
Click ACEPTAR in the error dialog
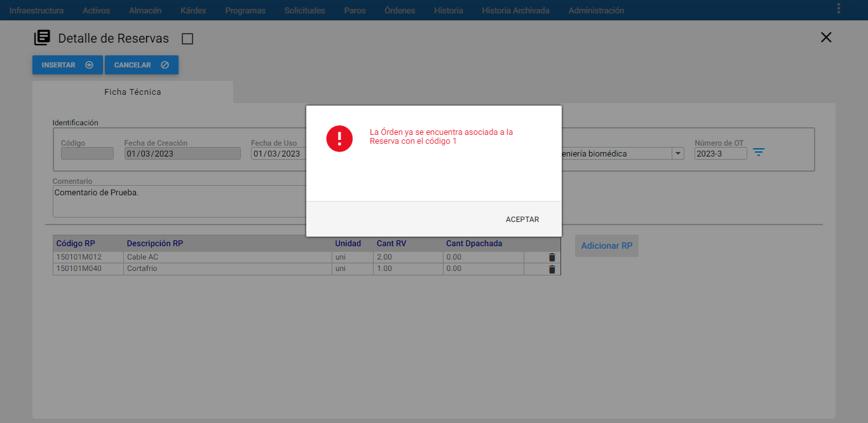click(x=522, y=219)
